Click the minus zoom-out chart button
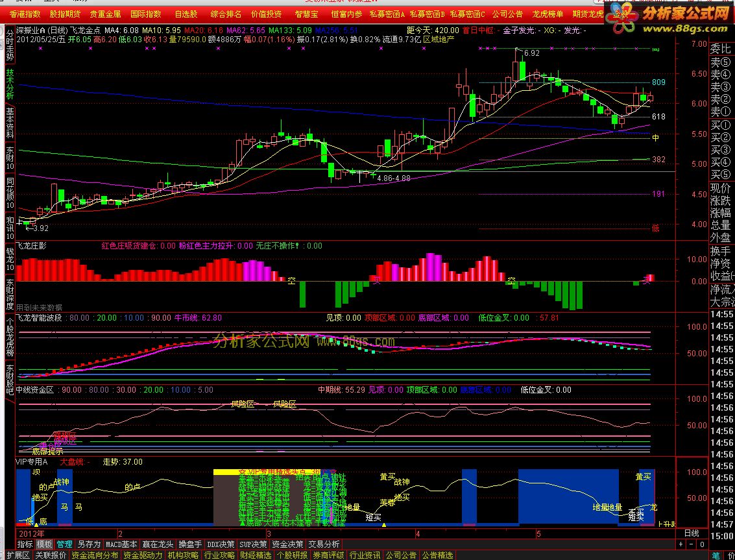 tap(692, 544)
